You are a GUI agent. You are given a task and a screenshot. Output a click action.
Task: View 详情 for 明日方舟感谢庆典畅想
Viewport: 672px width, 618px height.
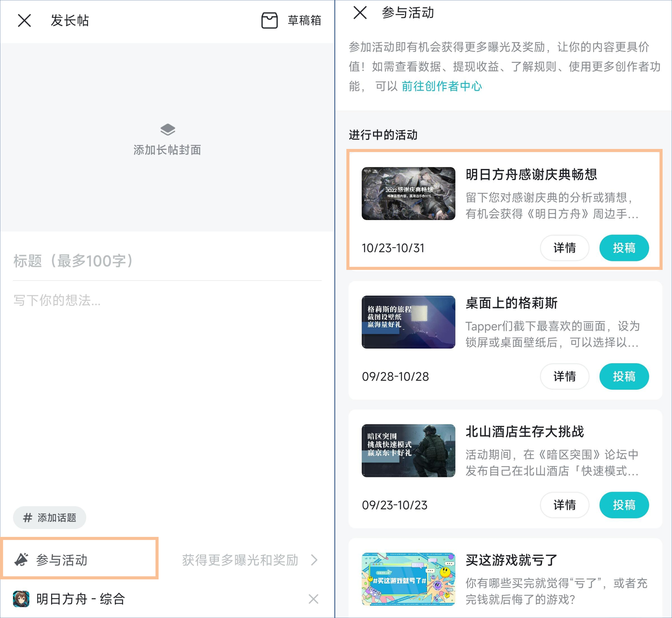564,248
